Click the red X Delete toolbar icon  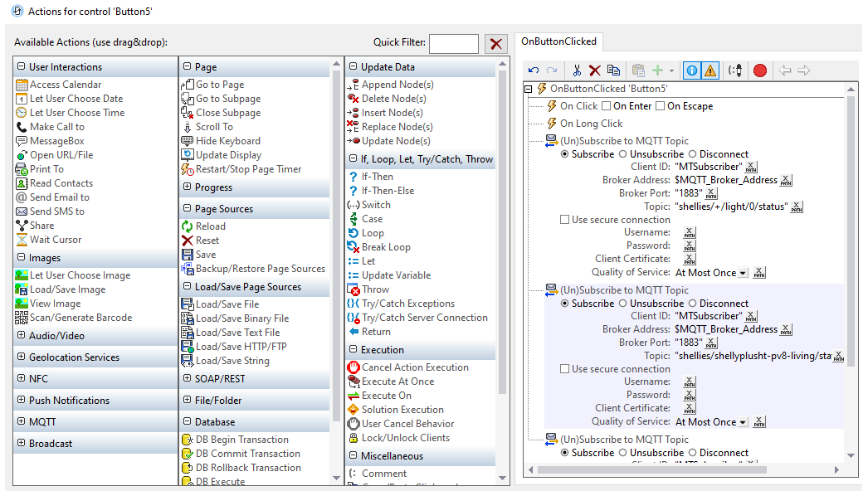[595, 70]
